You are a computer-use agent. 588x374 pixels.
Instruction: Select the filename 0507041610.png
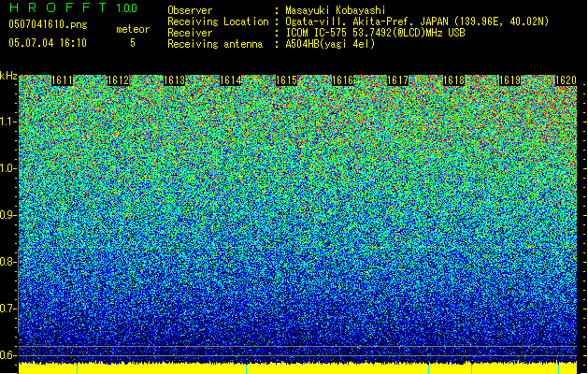tap(48, 24)
